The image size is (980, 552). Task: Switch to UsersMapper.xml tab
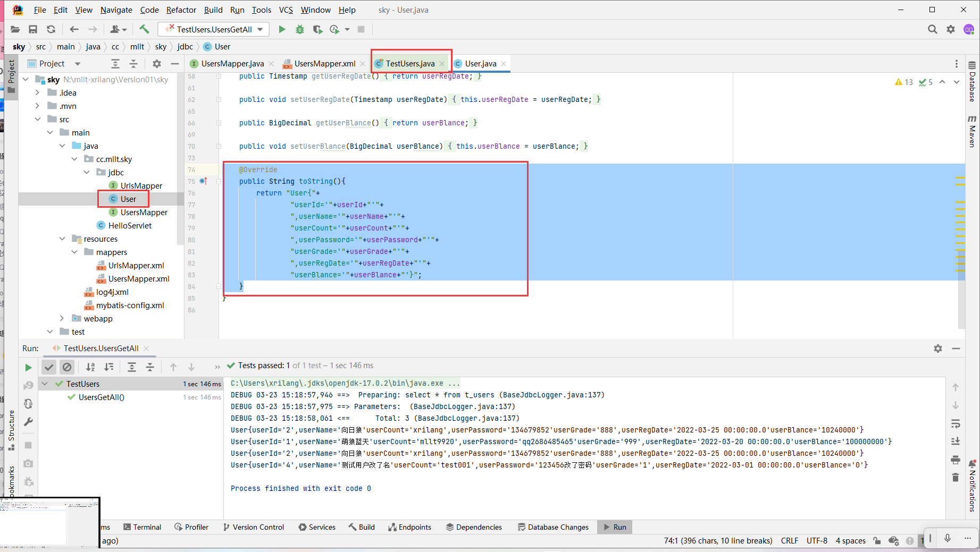click(x=325, y=64)
